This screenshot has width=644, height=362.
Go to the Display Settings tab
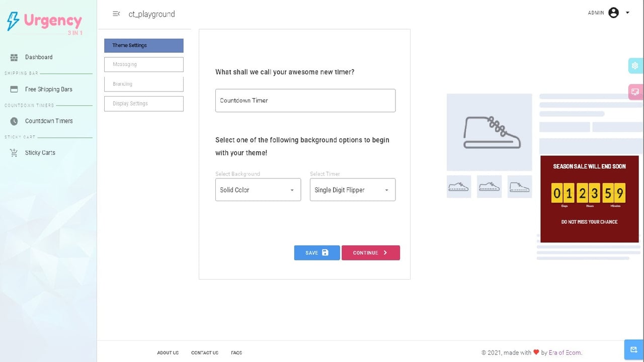tap(144, 104)
